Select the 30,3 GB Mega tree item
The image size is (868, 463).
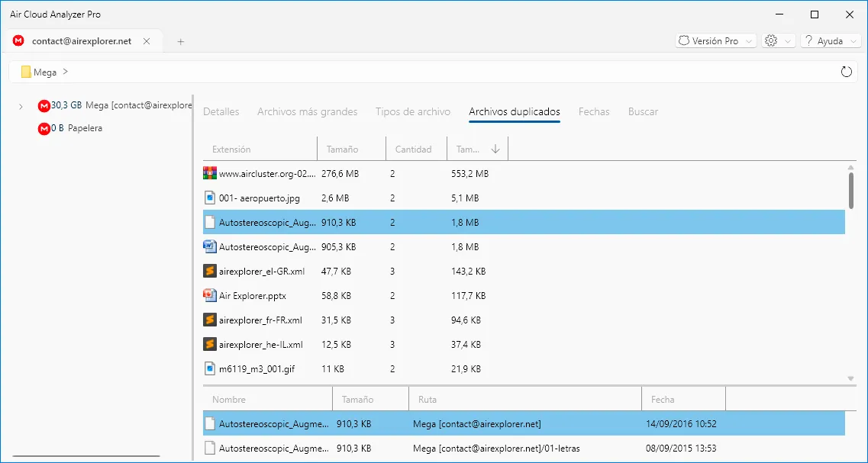115,105
